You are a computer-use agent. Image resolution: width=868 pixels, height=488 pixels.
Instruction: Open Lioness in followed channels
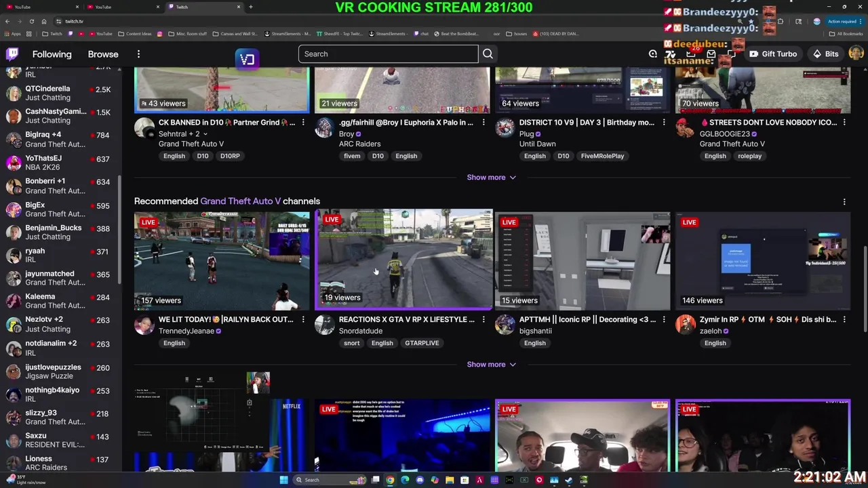tap(60, 463)
